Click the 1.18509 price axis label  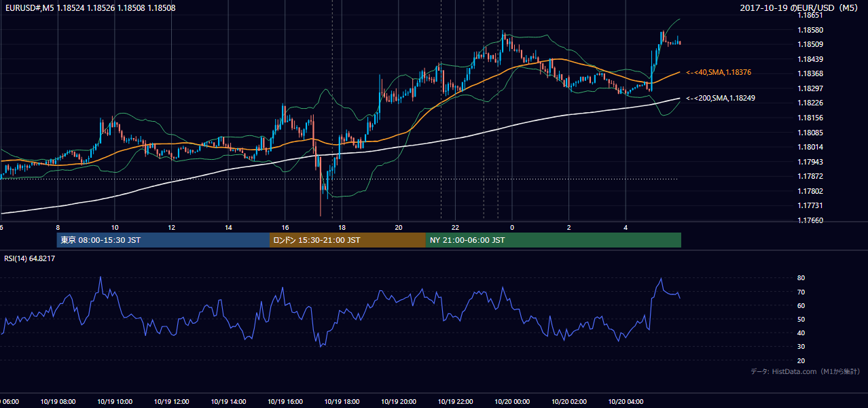pos(809,44)
